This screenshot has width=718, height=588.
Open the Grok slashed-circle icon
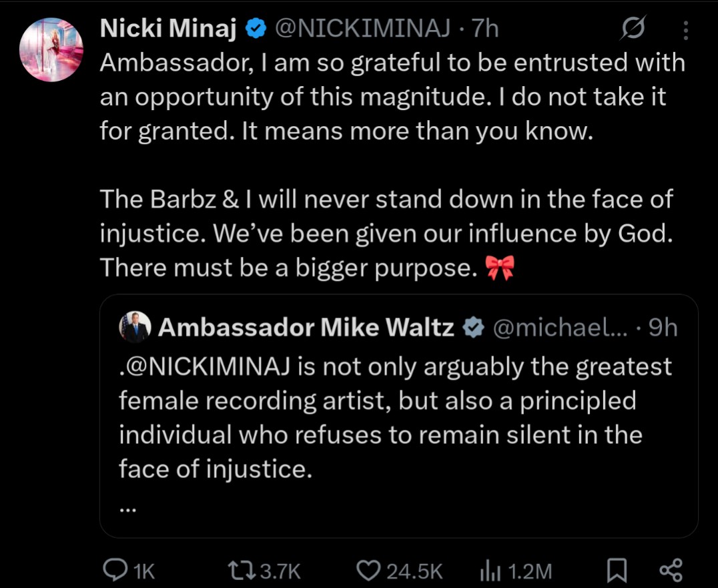[633, 29]
